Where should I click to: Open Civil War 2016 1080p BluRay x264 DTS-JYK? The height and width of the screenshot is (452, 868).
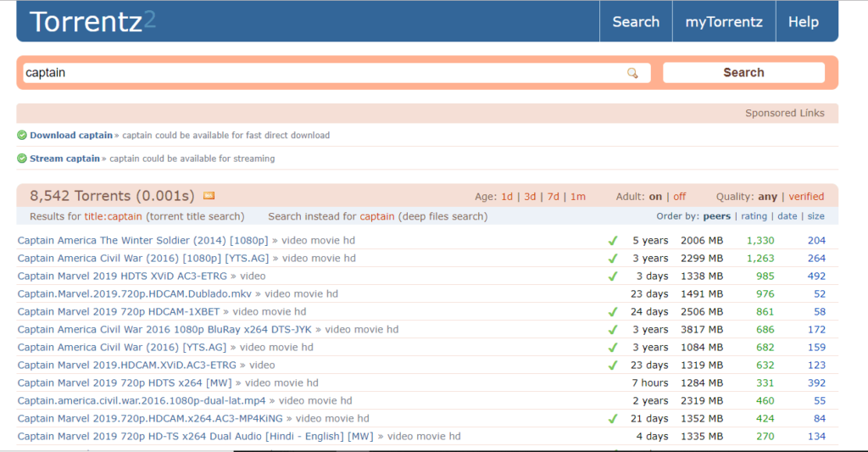point(164,329)
